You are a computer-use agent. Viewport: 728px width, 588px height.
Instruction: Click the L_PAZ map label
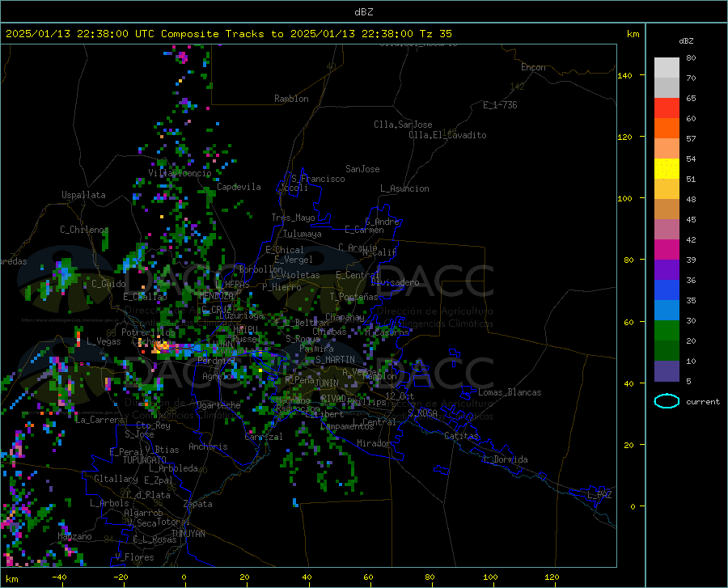(599, 495)
